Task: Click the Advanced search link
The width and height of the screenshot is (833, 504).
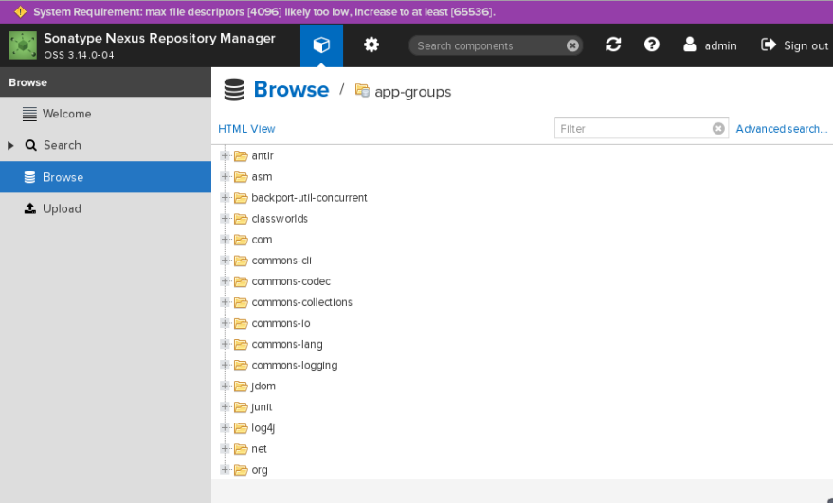Action: [781, 129]
